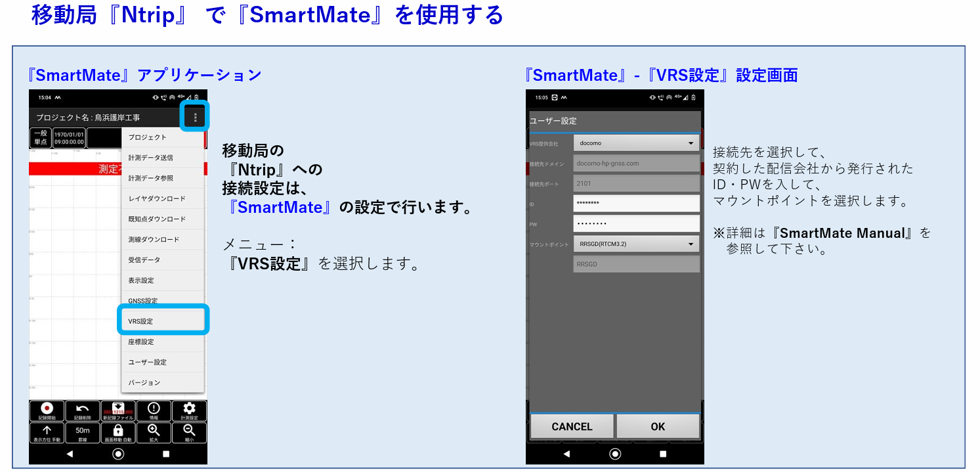Click the ユーザー設定 dialog title
Viewport: 980px width, 473px height.
tap(554, 121)
